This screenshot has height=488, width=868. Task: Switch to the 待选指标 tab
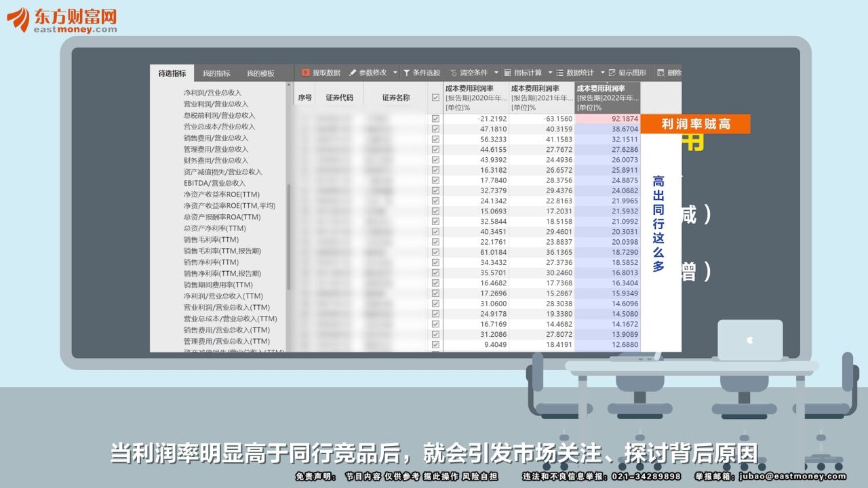pyautogui.click(x=172, y=73)
